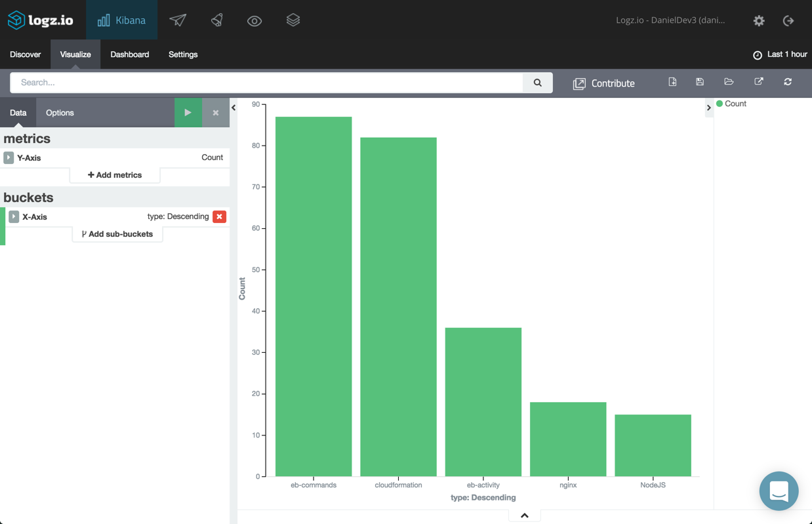Save the visualization with the disk icon
Screen dimensions: 812x524
click(700, 82)
